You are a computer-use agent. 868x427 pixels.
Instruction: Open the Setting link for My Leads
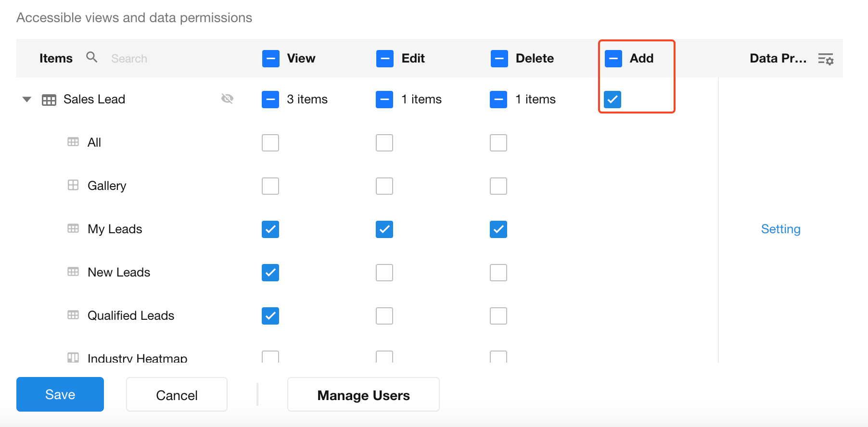tap(780, 229)
